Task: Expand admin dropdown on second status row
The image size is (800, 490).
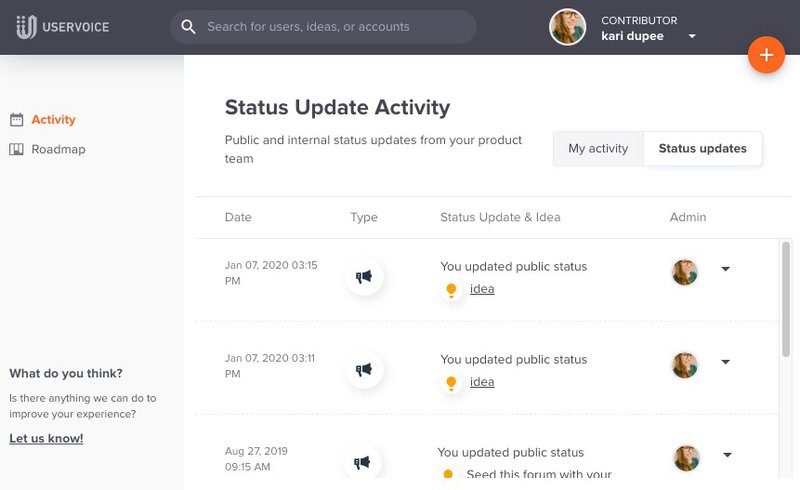Action: (726, 362)
